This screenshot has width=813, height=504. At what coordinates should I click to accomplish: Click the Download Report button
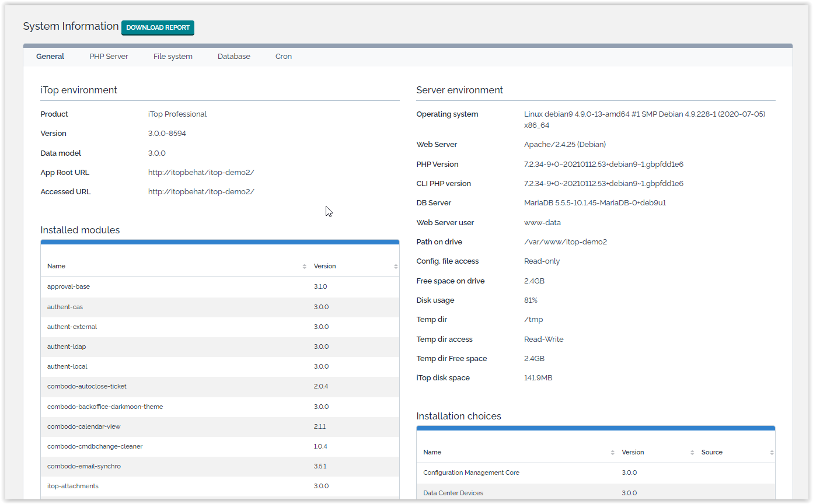(158, 27)
